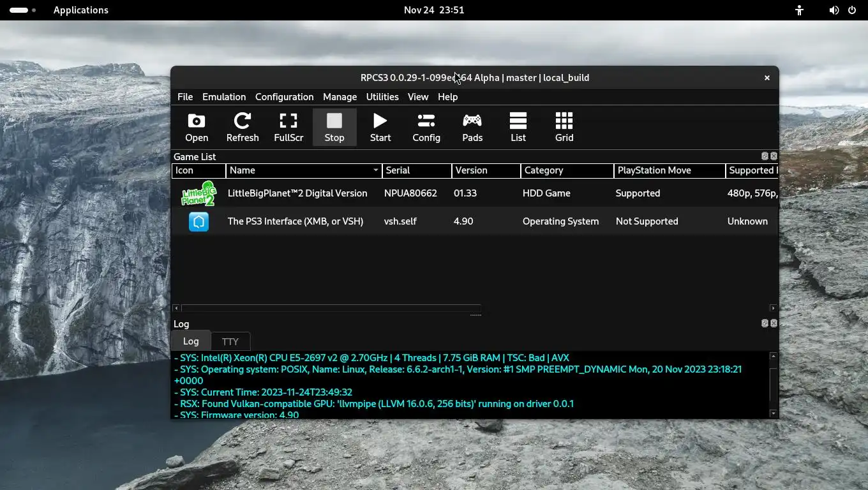
Task: Close the Game List panel
Action: click(774, 156)
